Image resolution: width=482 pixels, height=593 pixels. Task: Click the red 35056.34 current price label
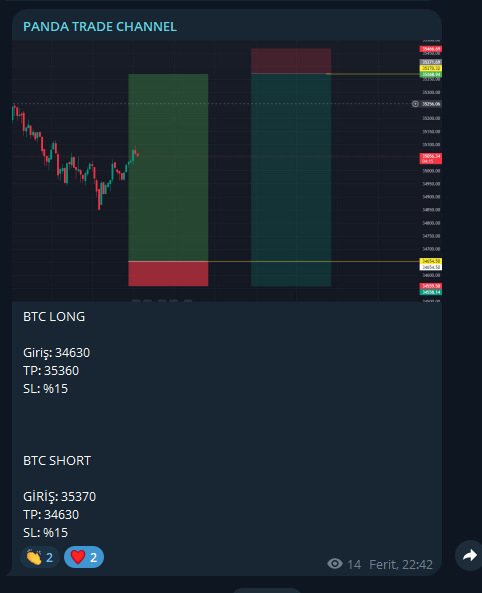(x=431, y=158)
